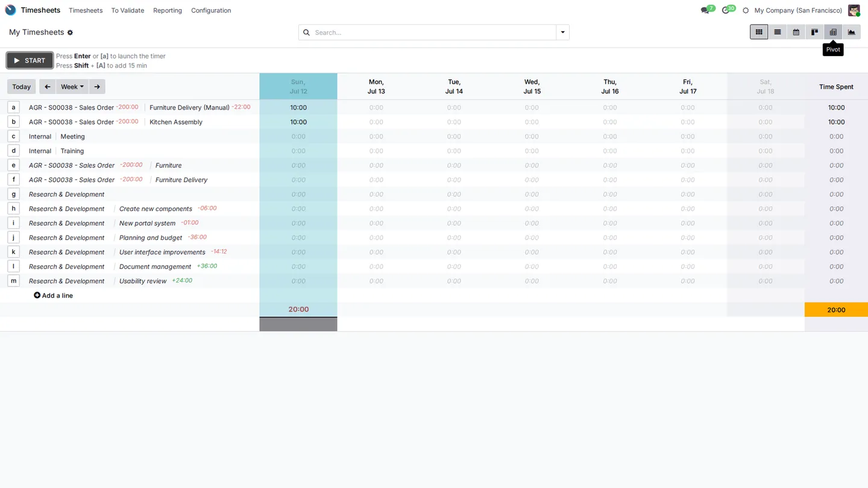Go to previous week arrow
868x488 pixels.
coord(48,87)
